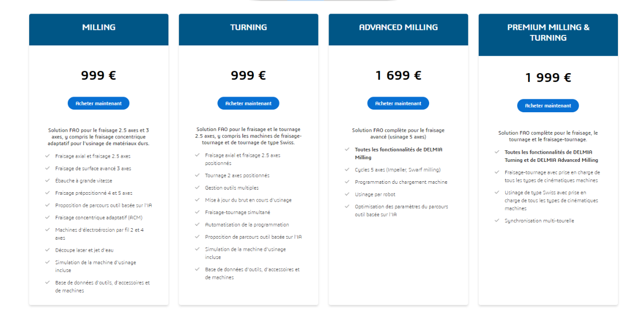Click checkmark beside Fraisage concentrique adaptatif (ACM)
The height and width of the screenshot is (318, 644).
pos(47,217)
